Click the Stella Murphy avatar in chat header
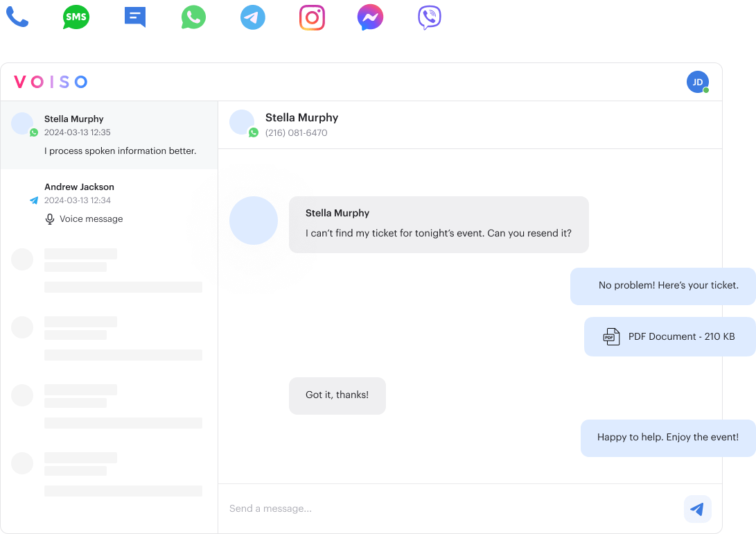This screenshot has width=756, height=534. (242, 122)
